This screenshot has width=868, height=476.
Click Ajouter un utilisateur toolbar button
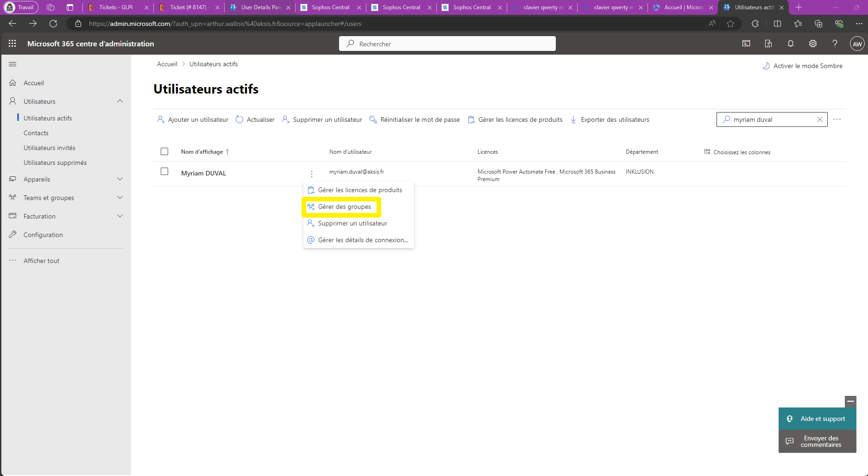click(x=193, y=119)
